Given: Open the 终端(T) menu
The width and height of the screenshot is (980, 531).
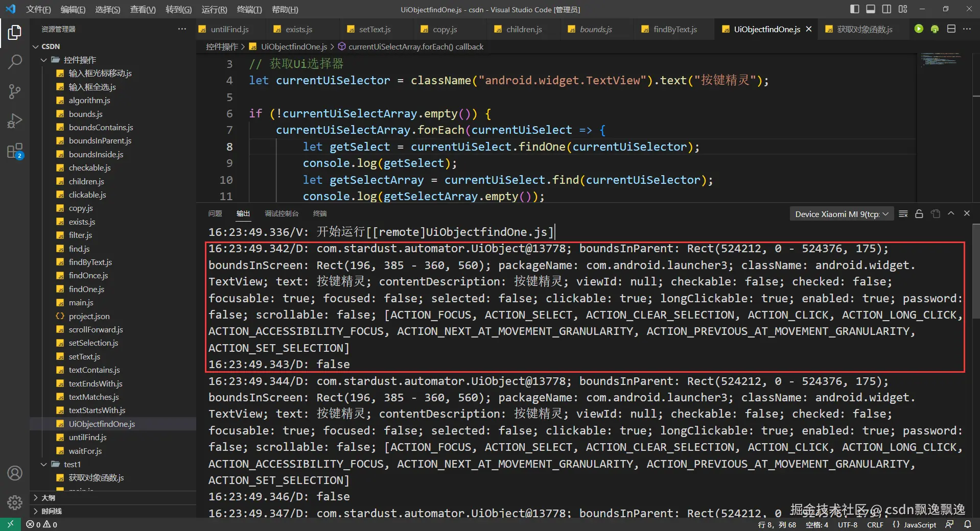Looking at the screenshot, I should point(249,9).
